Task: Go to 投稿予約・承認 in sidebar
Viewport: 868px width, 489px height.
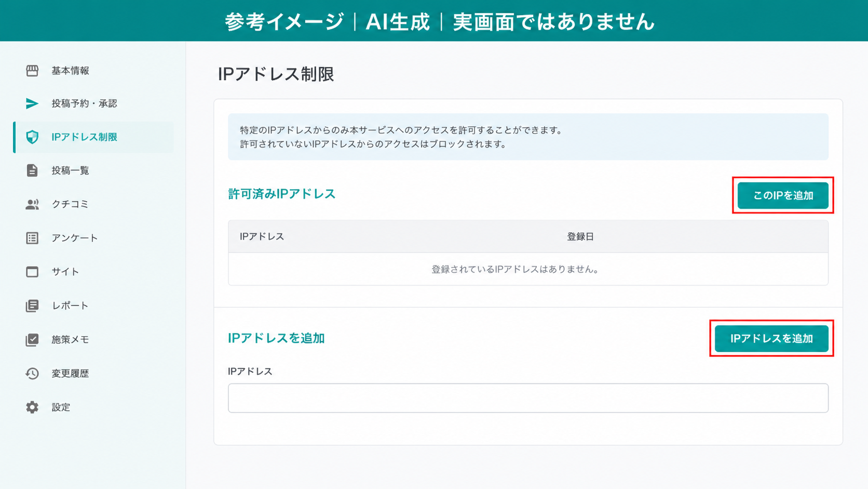Action: 84,103
